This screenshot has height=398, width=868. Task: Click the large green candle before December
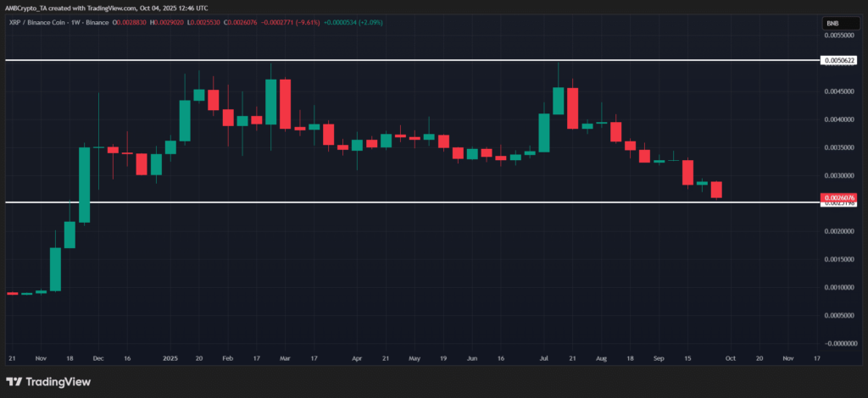85,185
